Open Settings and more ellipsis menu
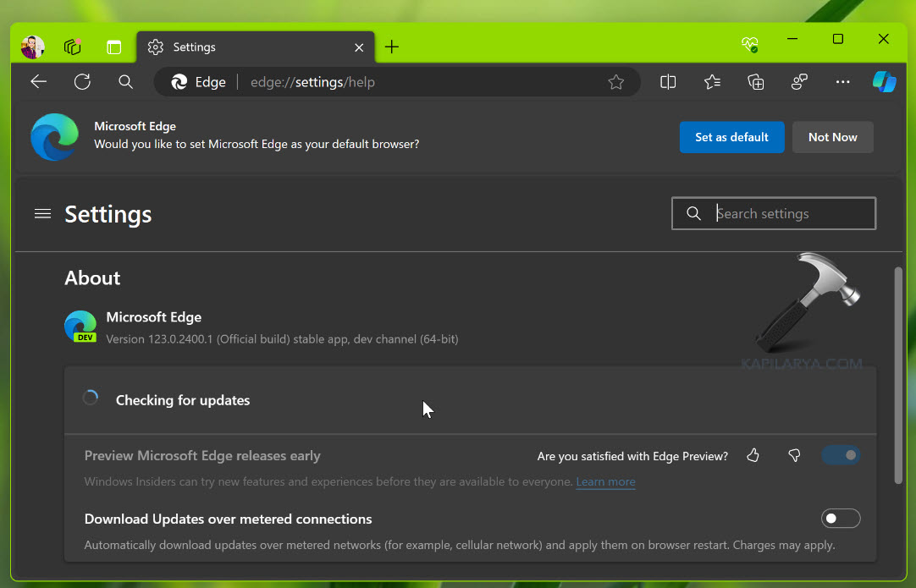916x588 pixels. (x=842, y=82)
